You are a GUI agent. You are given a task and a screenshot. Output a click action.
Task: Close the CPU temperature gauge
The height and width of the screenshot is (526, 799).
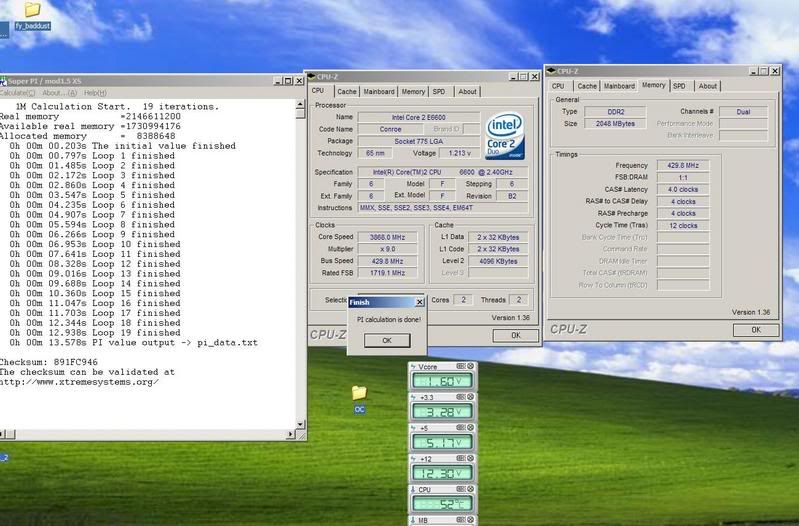click(x=471, y=489)
